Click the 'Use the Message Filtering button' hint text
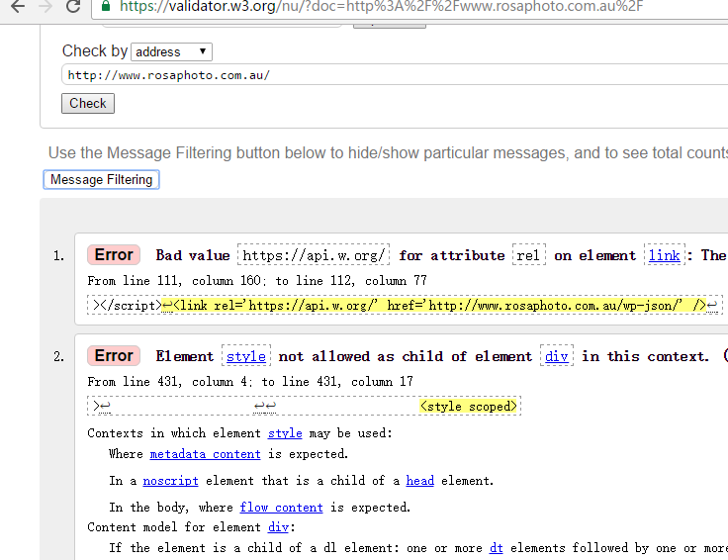728x560 pixels. 388,152
